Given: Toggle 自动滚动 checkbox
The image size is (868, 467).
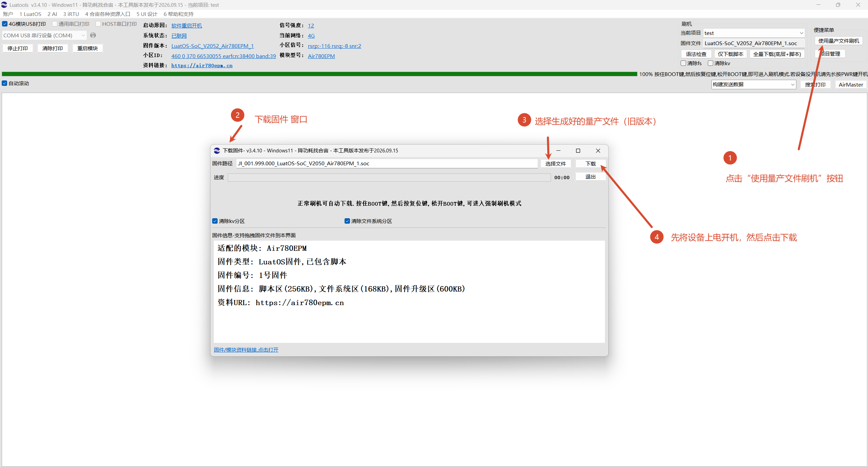Looking at the screenshot, I should 4,83.
